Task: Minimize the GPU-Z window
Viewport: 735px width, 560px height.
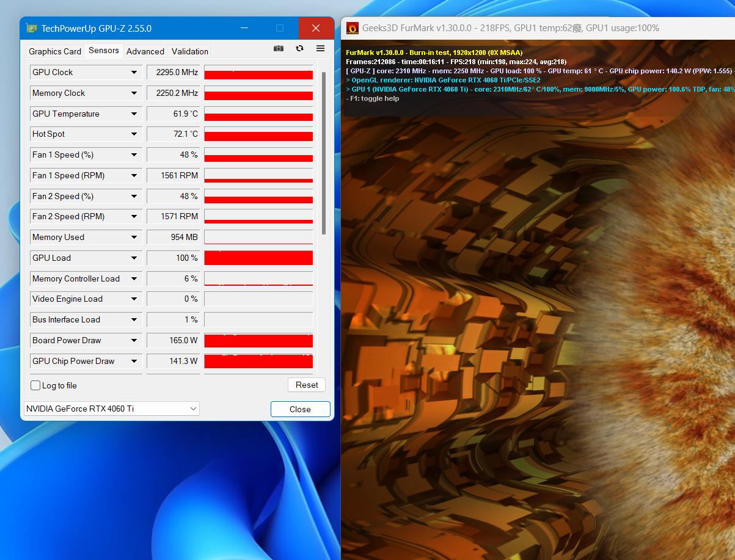Action: (x=244, y=28)
